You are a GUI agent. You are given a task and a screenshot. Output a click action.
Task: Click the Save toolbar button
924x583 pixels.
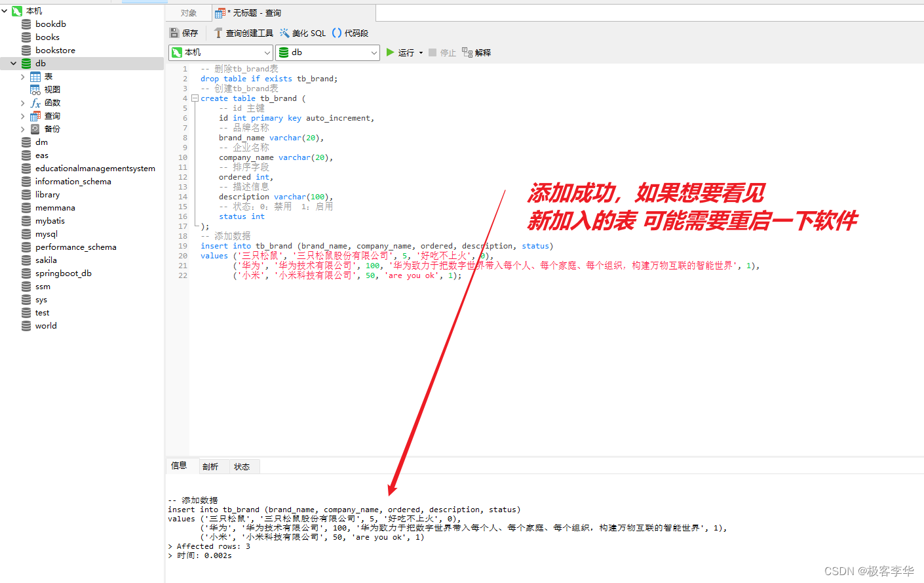(x=183, y=33)
